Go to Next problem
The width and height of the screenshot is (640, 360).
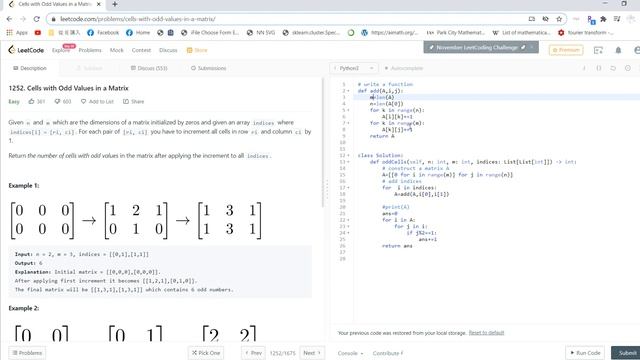pos(312,353)
